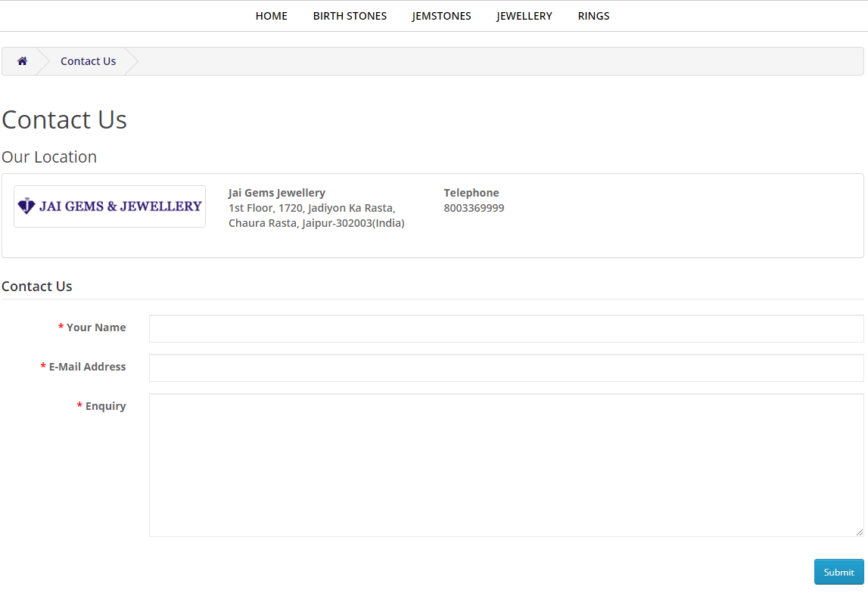Focus the Your Name text field
The width and height of the screenshot is (868, 605).
coord(506,329)
